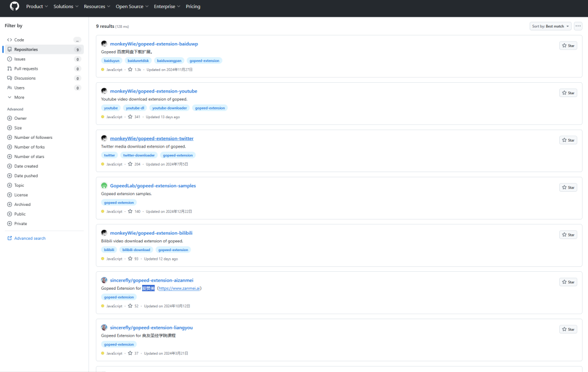Screen dimensions: 588x372
Task: Open the Product menu
Action: click(37, 7)
